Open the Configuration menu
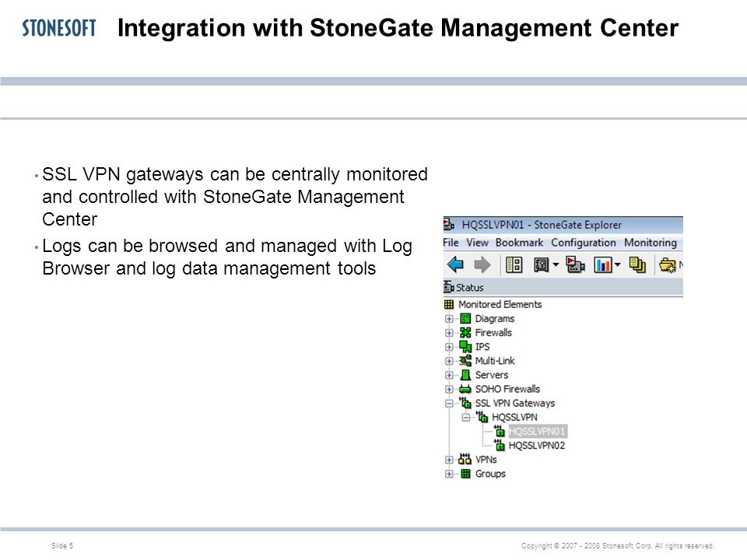747x560 pixels. 584,243
